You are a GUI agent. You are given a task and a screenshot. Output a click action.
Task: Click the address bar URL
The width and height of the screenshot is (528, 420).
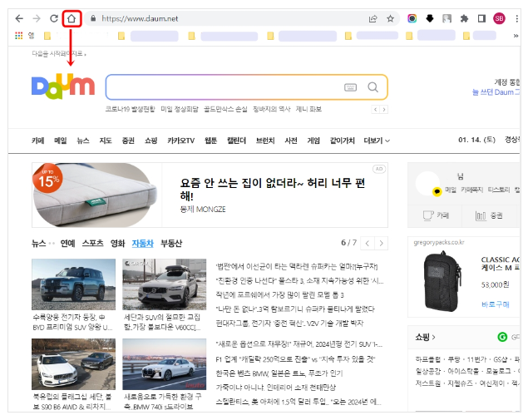[x=140, y=18]
